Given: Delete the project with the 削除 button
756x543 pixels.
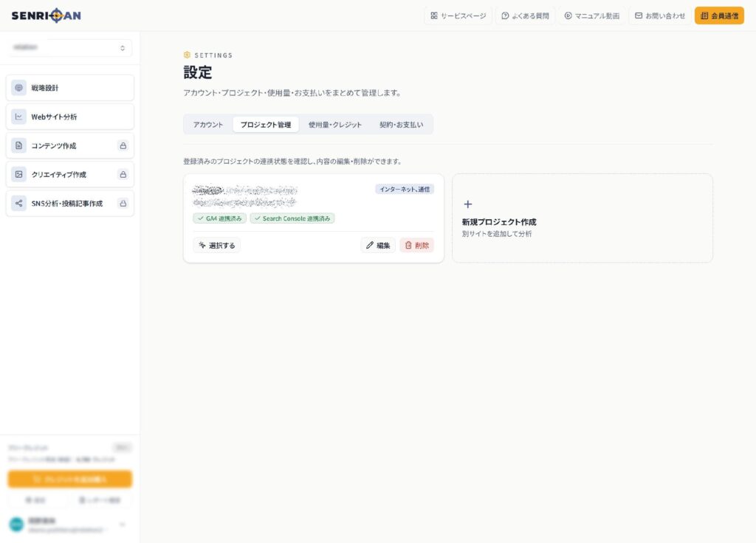Looking at the screenshot, I should coord(417,245).
